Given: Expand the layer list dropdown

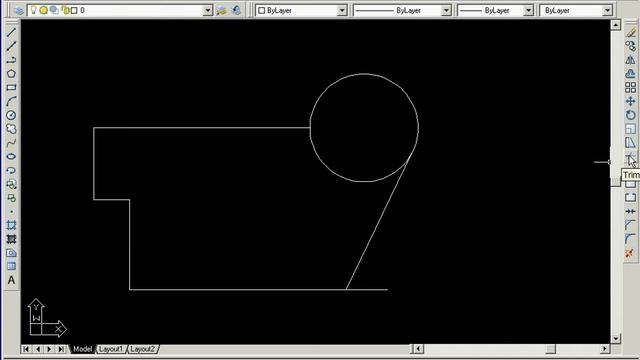Looking at the screenshot, I should coord(208,10).
